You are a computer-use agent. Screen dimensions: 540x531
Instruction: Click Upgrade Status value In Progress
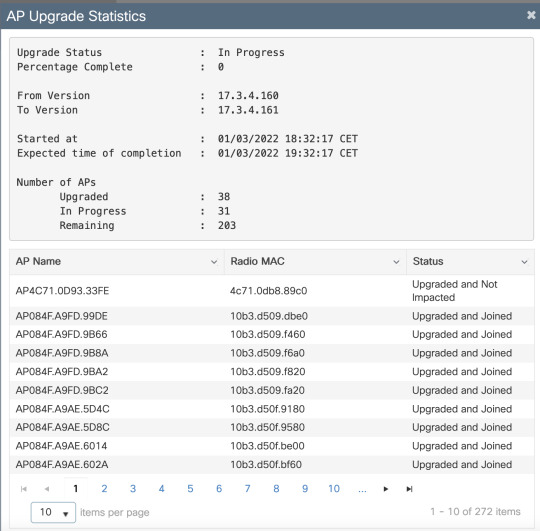point(251,53)
